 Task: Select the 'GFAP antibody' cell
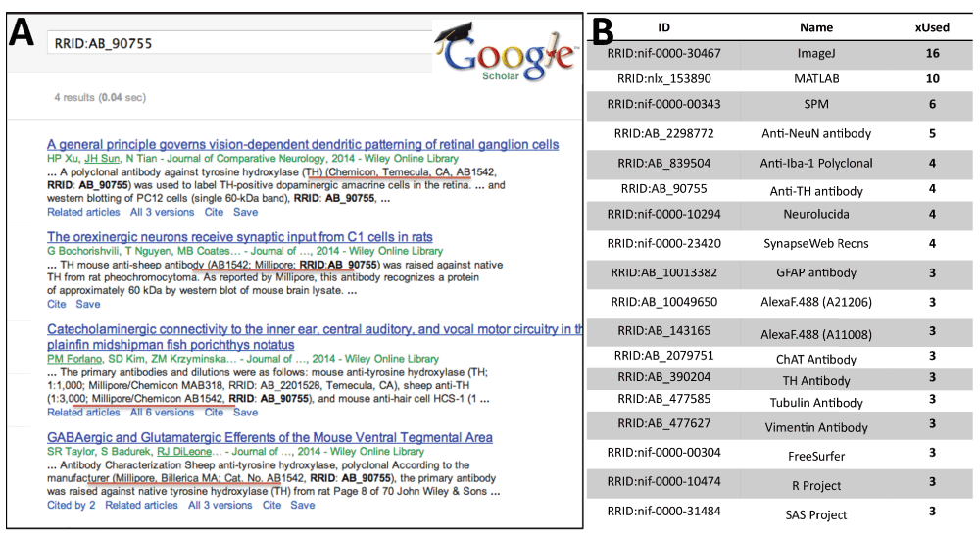point(816,272)
